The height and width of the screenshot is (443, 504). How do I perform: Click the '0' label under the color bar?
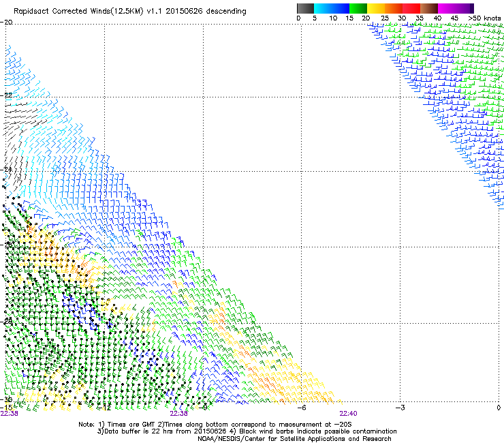pyautogui.click(x=298, y=18)
